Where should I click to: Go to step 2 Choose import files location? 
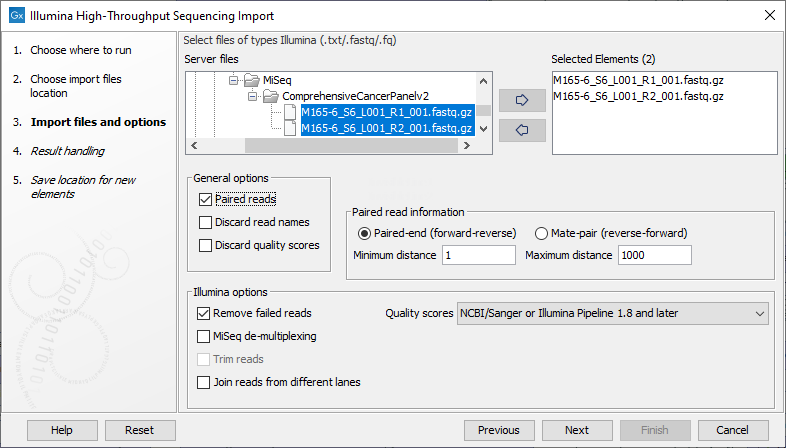76,86
